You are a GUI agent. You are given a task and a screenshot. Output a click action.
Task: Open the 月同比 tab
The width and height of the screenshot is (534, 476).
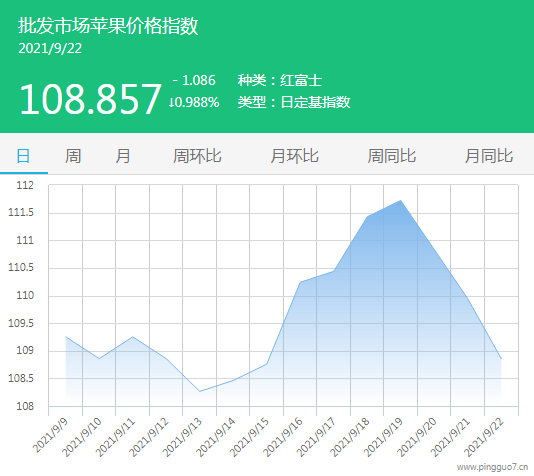point(489,156)
